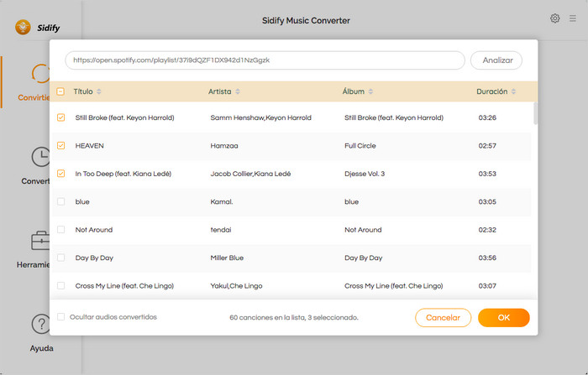This screenshot has width=588, height=375.
Task: Click artist Yakul,Che Lingo
Action: click(236, 286)
